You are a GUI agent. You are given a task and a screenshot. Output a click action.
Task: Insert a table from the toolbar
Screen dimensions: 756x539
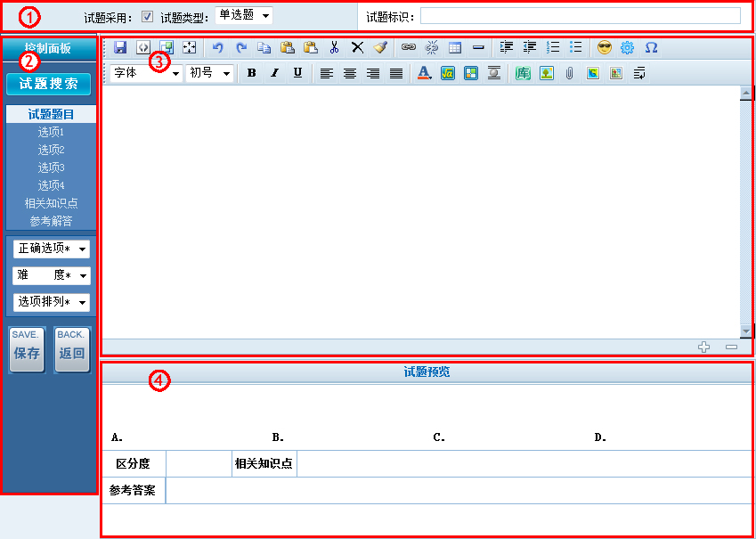[455, 47]
